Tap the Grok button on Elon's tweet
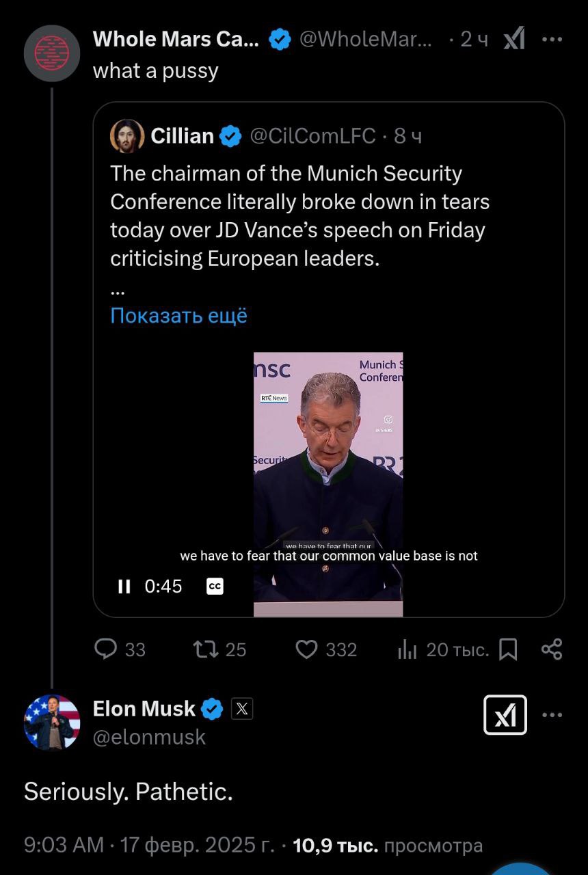Screen dimensions: 588x875 505,715
